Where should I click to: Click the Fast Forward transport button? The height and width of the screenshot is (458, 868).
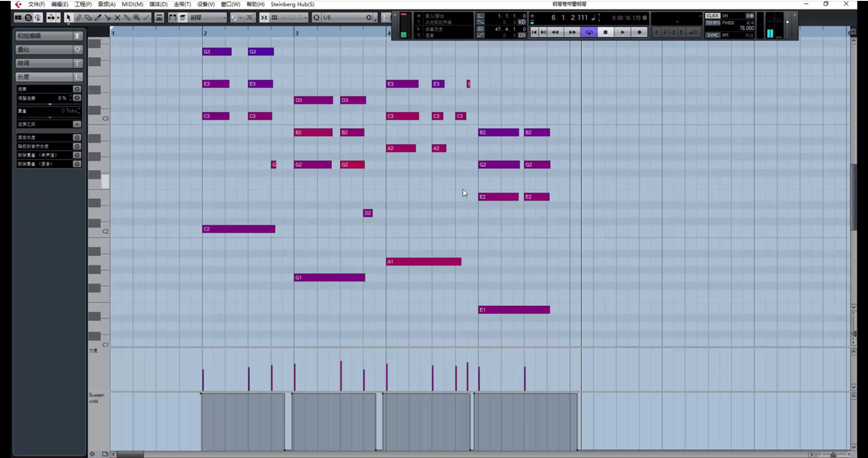[x=572, y=32]
